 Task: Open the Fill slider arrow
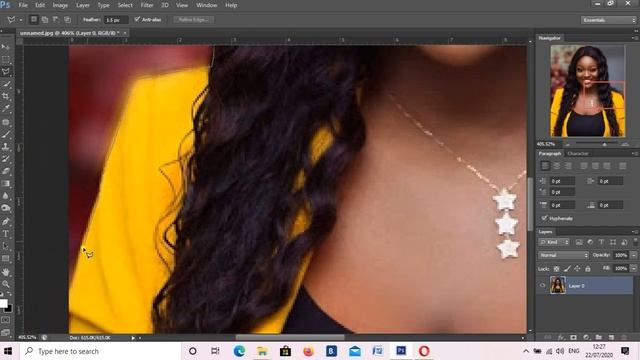click(633, 268)
